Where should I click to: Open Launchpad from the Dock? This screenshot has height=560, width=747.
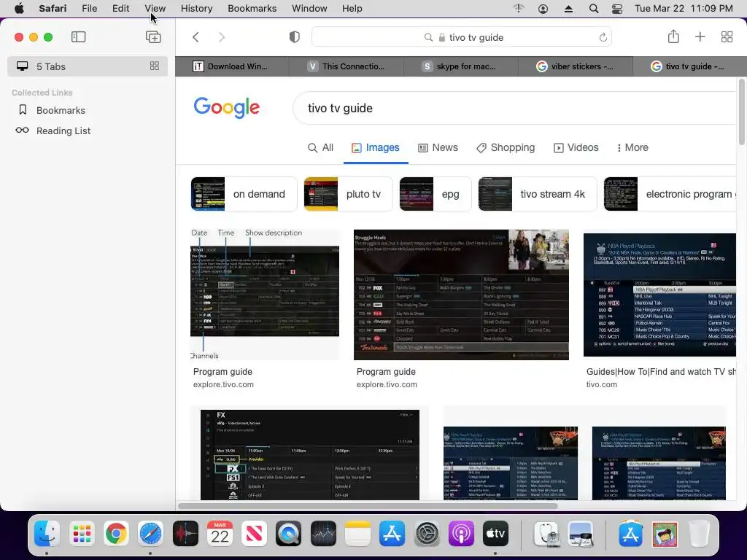pos(82,533)
